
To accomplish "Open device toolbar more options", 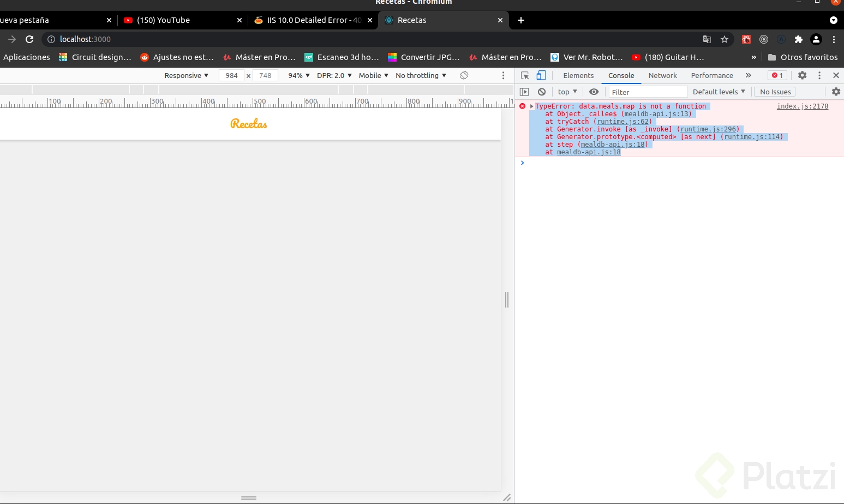I will point(503,75).
